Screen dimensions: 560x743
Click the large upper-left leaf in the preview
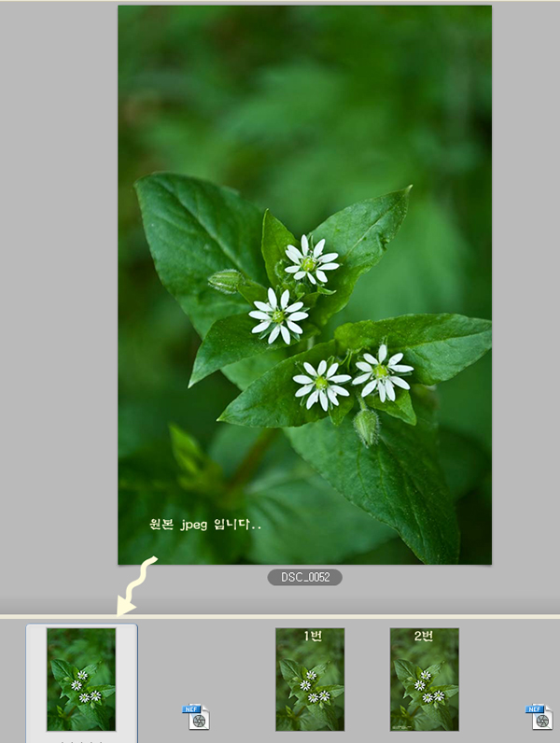pyautogui.click(x=198, y=233)
